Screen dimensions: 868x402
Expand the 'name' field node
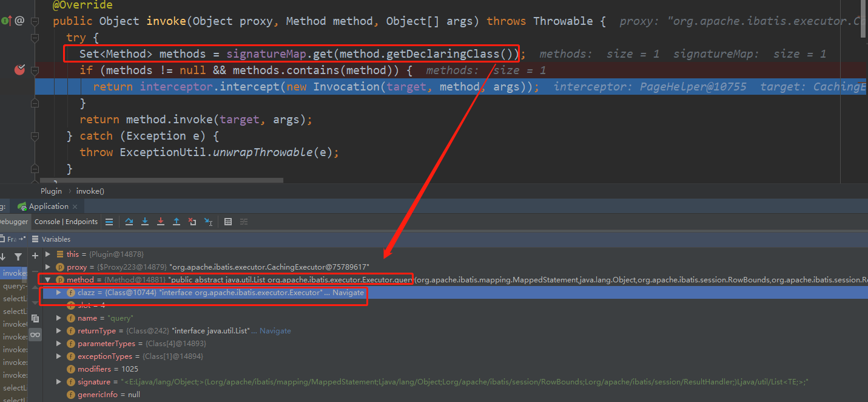(x=59, y=318)
